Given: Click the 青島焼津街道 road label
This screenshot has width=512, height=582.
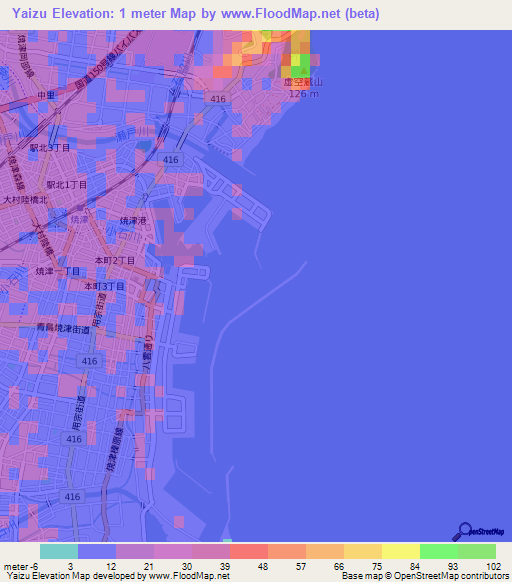Looking at the screenshot, I should [63, 328].
